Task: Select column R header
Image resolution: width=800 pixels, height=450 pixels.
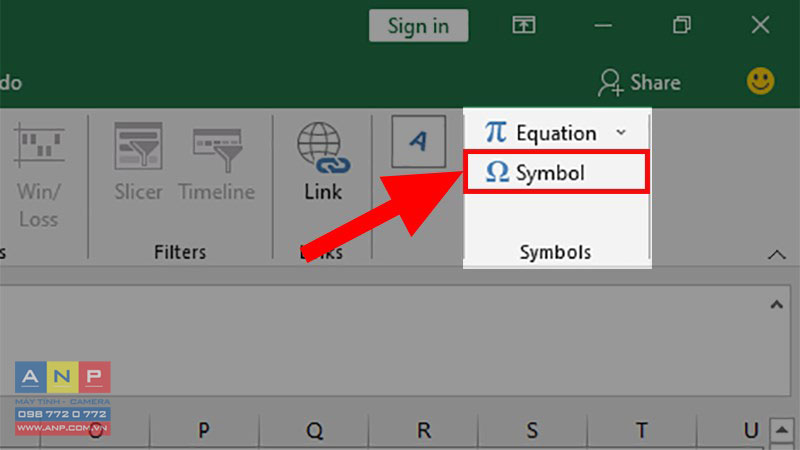Action: tap(423, 431)
